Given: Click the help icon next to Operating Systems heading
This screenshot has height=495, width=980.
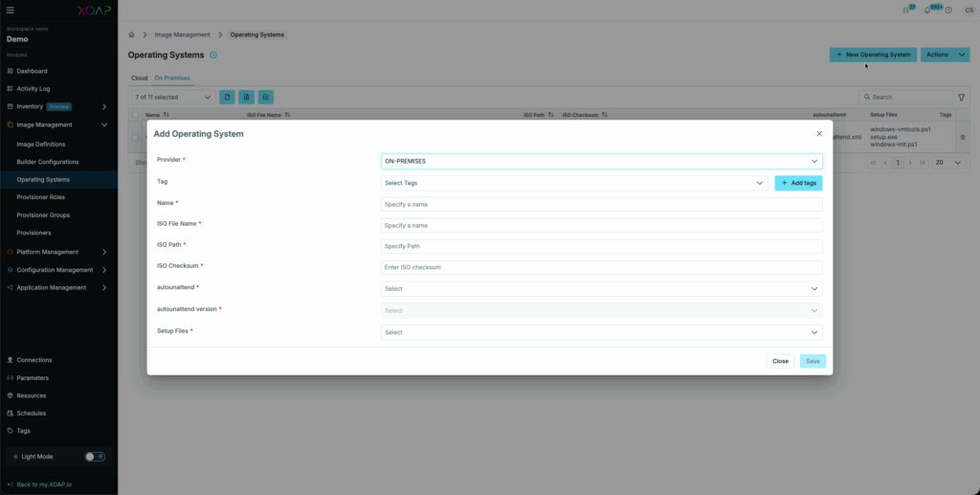Looking at the screenshot, I should (x=213, y=56).
